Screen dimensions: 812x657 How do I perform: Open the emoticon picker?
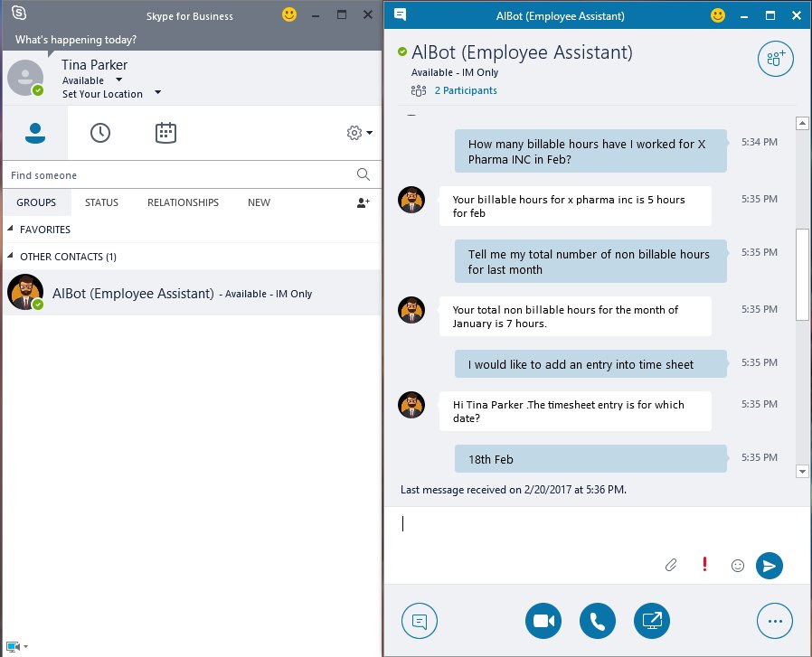point(738,566)
